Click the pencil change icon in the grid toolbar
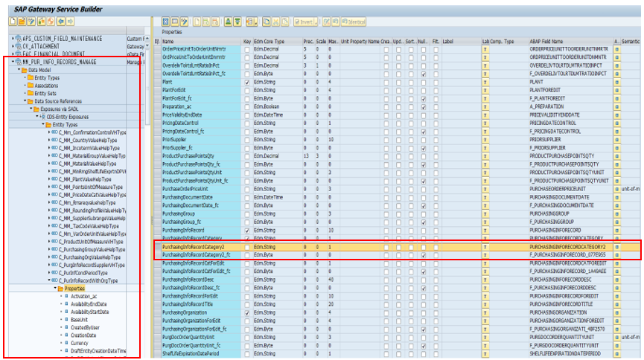 click(184, 22)
